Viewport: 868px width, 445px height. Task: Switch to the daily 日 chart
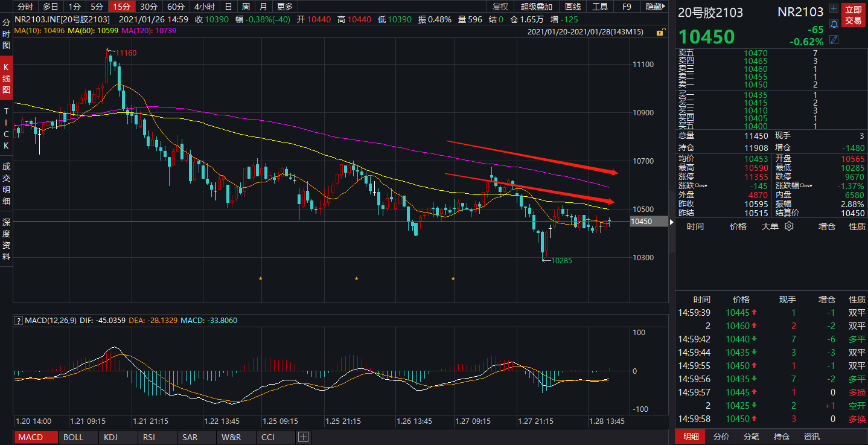[x=228, y=7]
